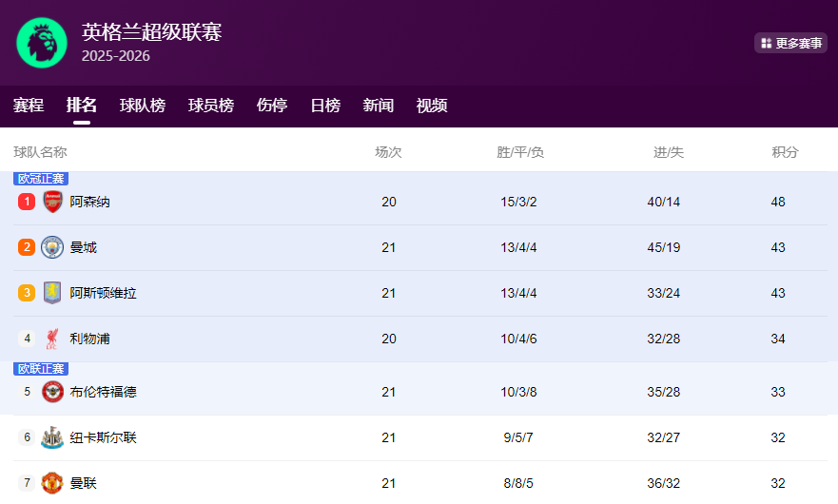Click the Premier League lion logo
Viewport: 838px width, 504px height.
[42, 43]
